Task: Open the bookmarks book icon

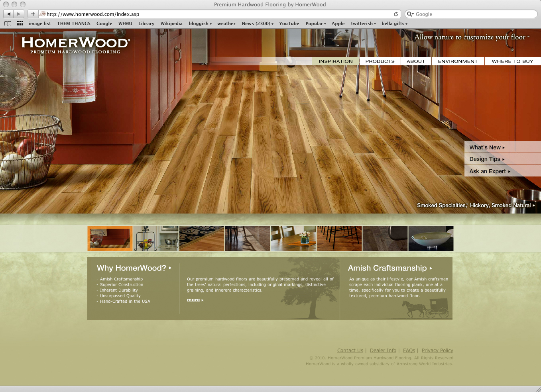Action: (8, 24)
